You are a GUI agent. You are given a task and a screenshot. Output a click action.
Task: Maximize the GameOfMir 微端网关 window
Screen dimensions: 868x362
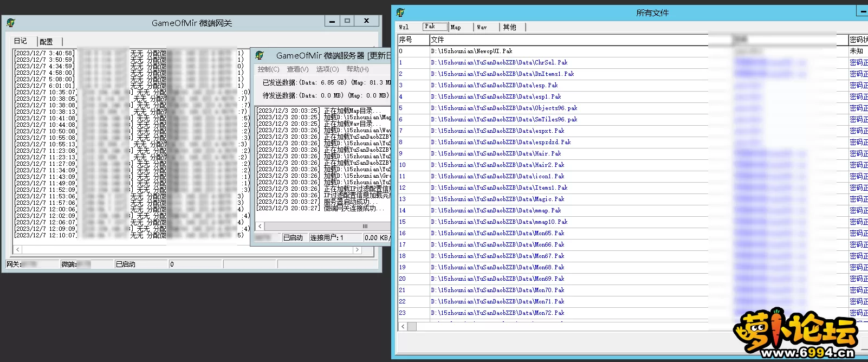347,21
